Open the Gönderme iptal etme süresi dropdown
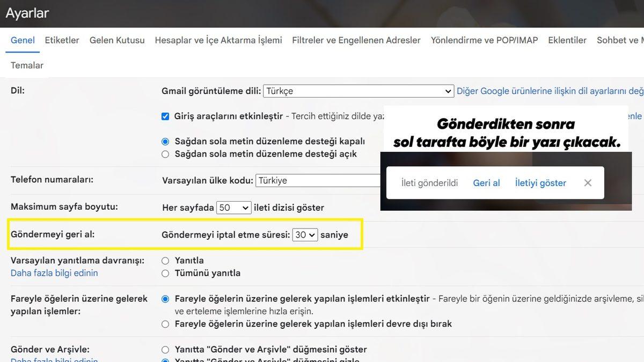 pos(304,234)
